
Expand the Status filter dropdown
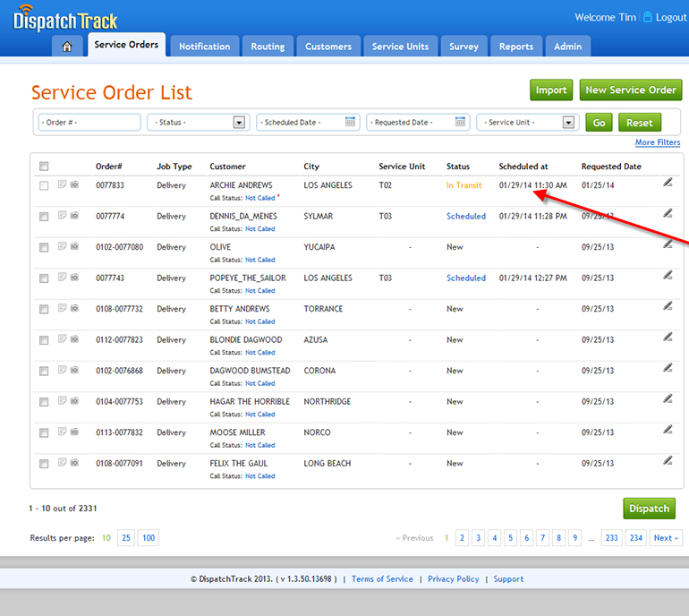239,123
